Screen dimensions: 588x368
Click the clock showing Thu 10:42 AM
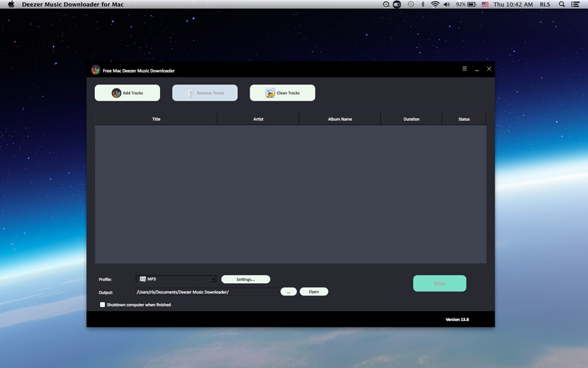[513, 5]
